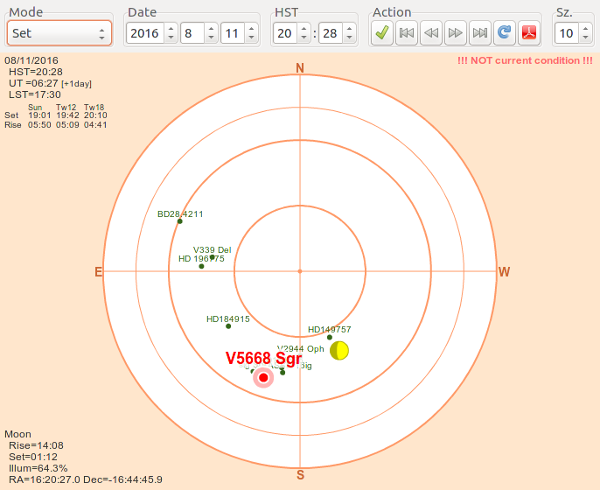Screen dimensions: 600x490
Task: Click the V2944 Oph label
Action: 300,349
